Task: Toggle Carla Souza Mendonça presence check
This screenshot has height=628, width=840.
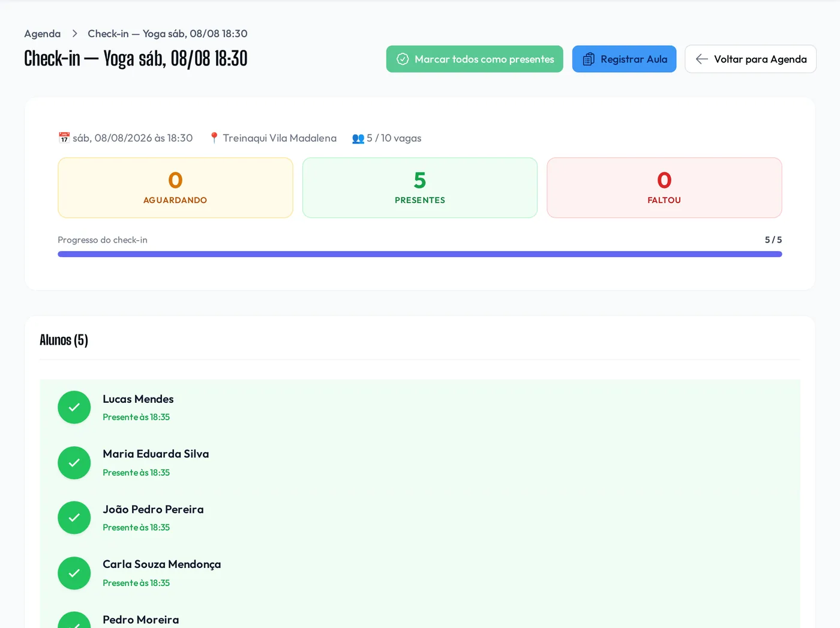Action: click(74, 573)
